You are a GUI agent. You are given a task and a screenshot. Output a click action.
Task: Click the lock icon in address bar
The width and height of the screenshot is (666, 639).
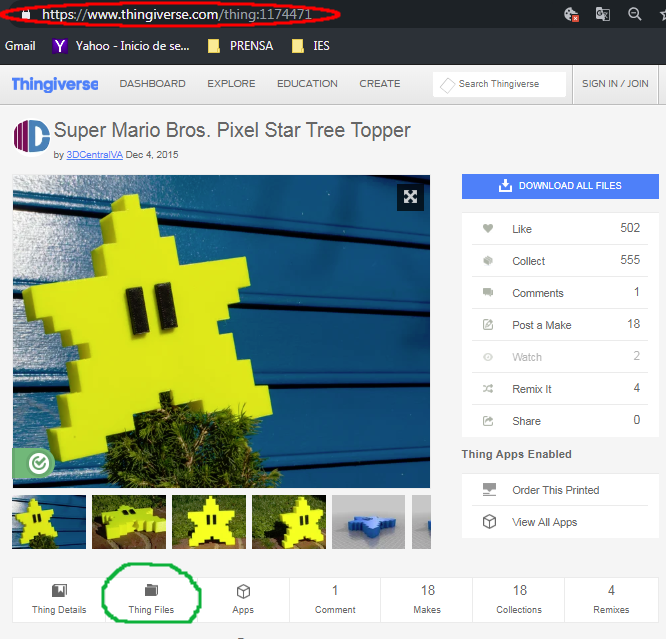tap(26, 14)
